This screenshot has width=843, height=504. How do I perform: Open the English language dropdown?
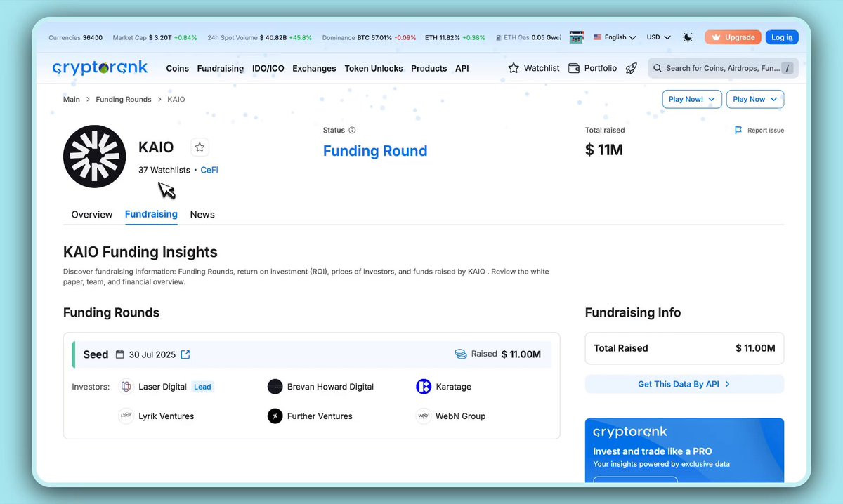[x=615, y=37]
